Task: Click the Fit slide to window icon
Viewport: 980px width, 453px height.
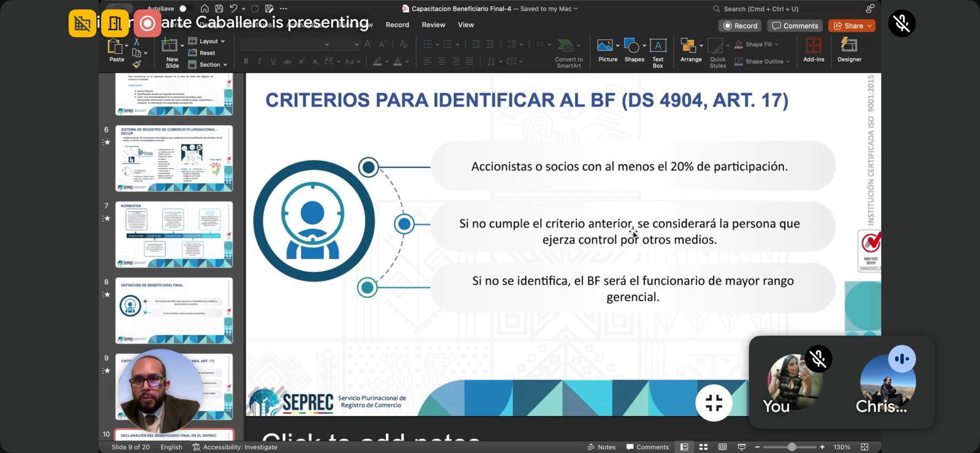Action: point(865,447)
